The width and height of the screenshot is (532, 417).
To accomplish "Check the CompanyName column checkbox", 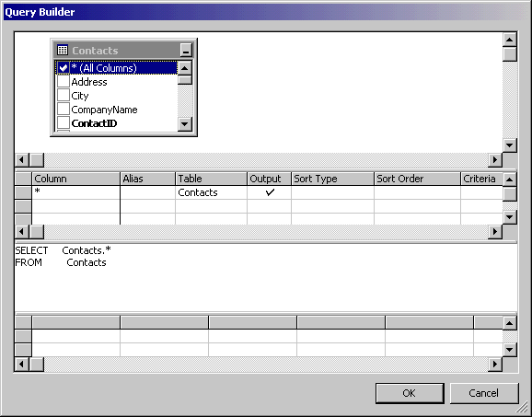I will (x=64, y=110).
